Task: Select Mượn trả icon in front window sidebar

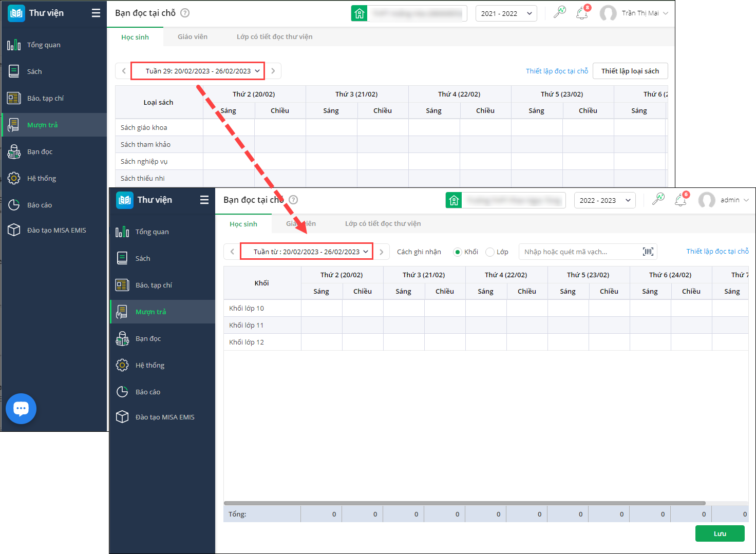Action: click(x=122, y=312)
